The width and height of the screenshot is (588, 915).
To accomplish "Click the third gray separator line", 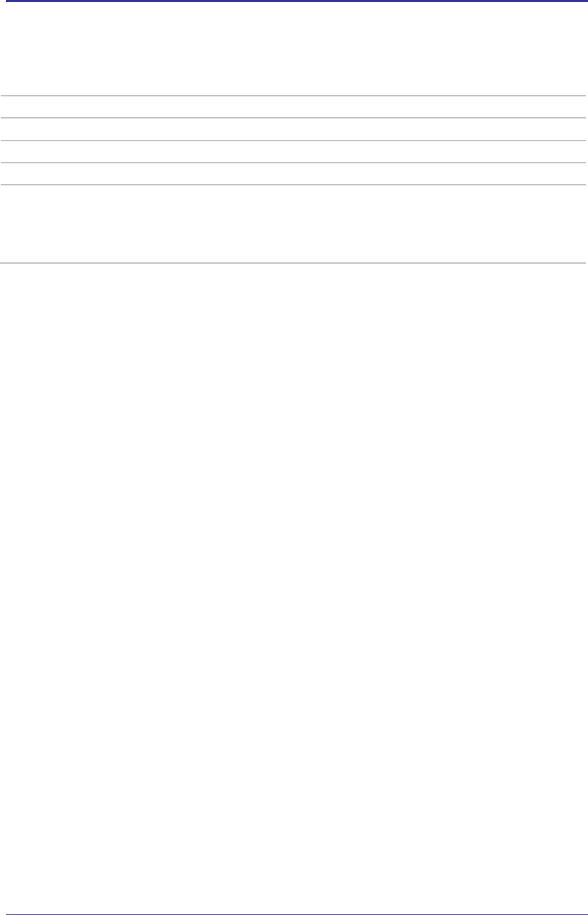I will pyautogui.click(x=294, y=141).
